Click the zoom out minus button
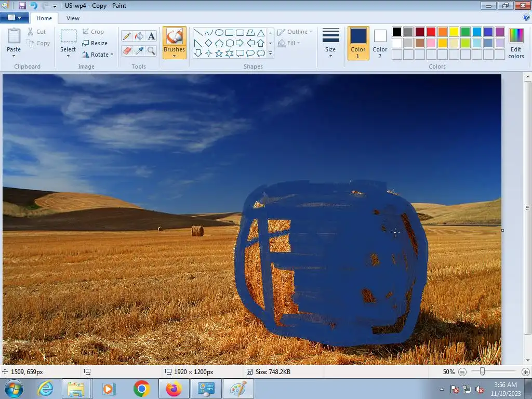532x399 pixels. click(462, 372)
